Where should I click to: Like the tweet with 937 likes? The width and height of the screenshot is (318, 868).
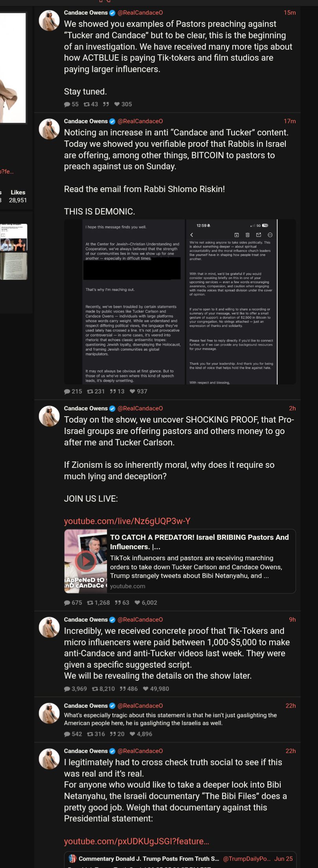132,392
